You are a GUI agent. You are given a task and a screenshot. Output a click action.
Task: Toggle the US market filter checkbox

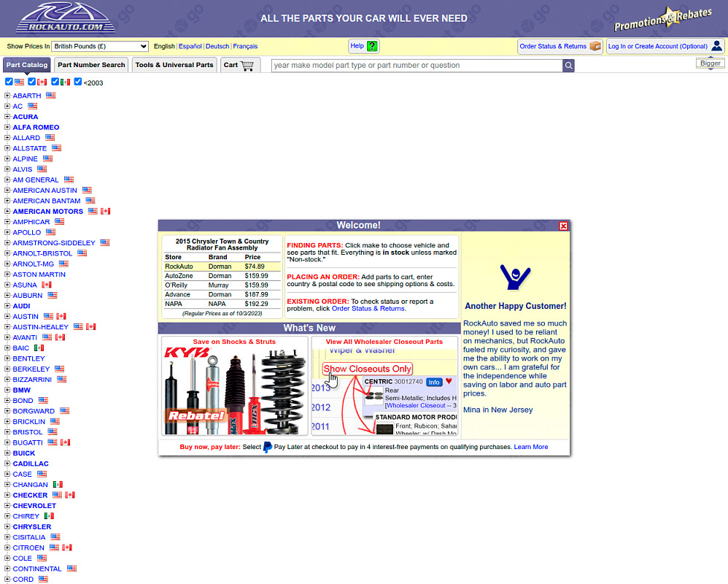click(x=9, y=82)
